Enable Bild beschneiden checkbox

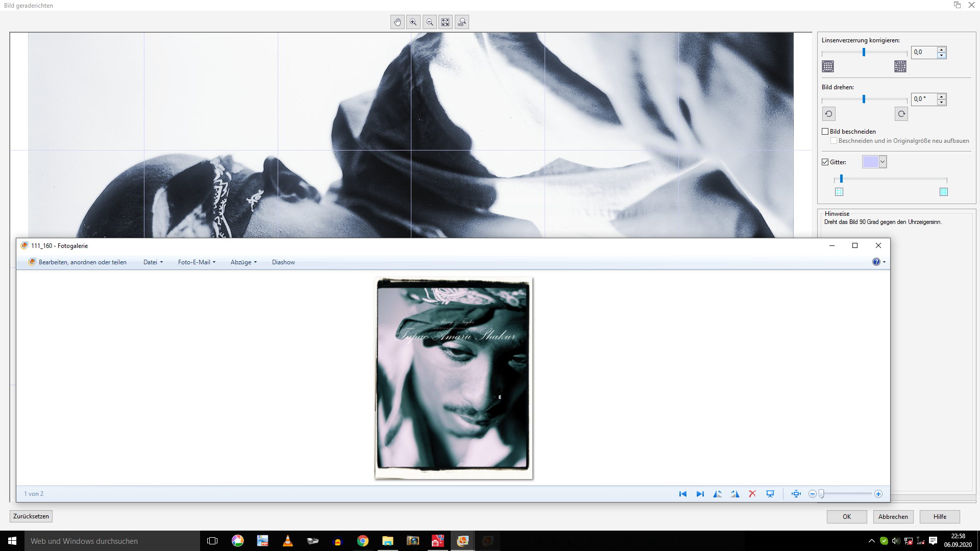[x=825, y=132]
